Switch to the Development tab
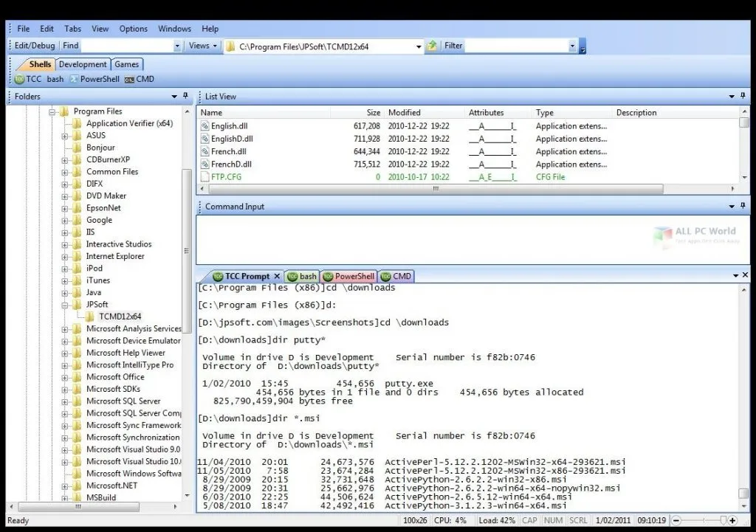The width and height of the screenshot is (756, 532). [x=83, y=64]
